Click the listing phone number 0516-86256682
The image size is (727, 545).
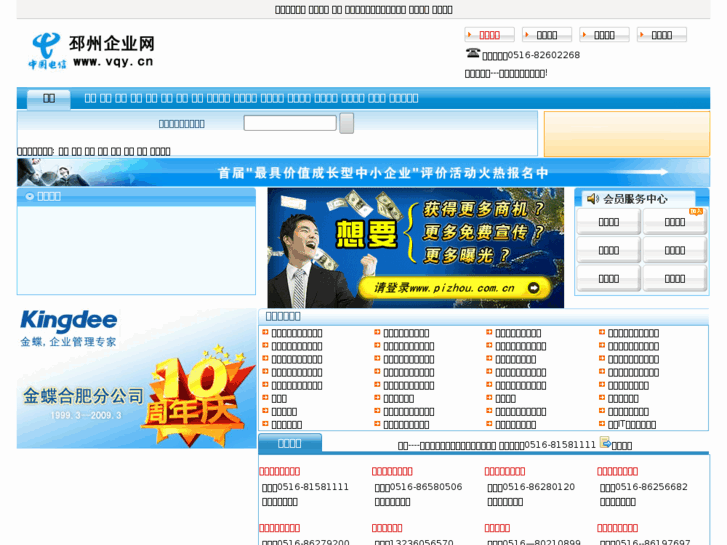click(x=651, y=487)
